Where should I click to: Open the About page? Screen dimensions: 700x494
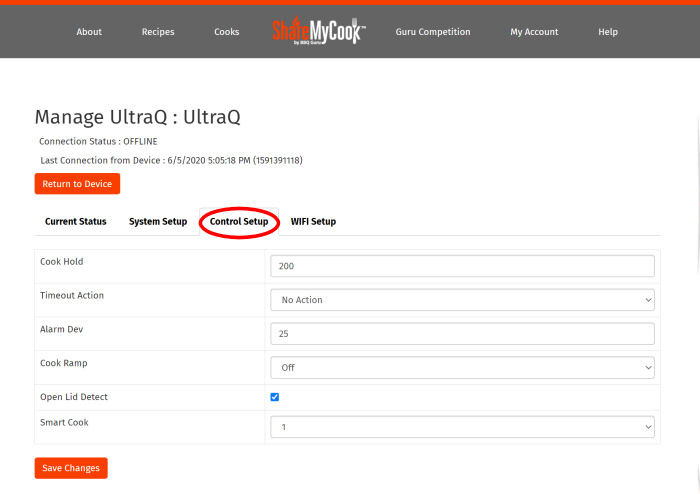pos(89,32)
